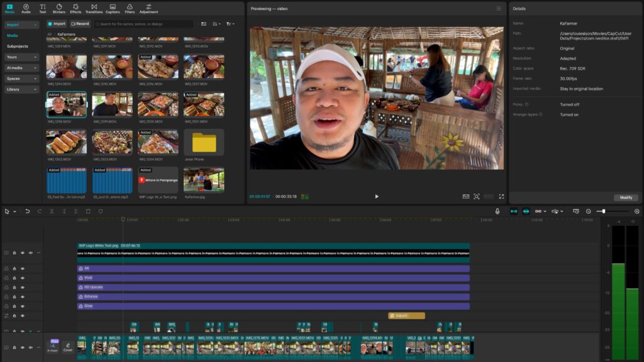
Task: Open the Filters panel
Action: pyautogui.click(x=129, y=8)
